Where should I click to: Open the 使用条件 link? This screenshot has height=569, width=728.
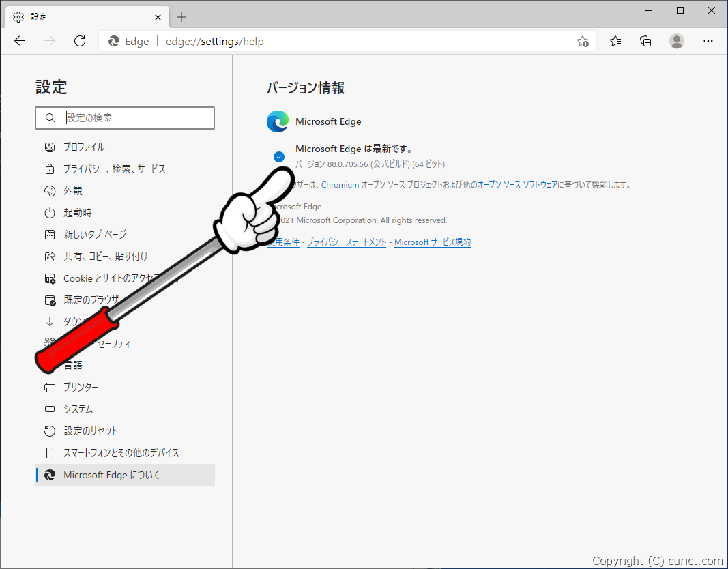[x=283, y=242]
